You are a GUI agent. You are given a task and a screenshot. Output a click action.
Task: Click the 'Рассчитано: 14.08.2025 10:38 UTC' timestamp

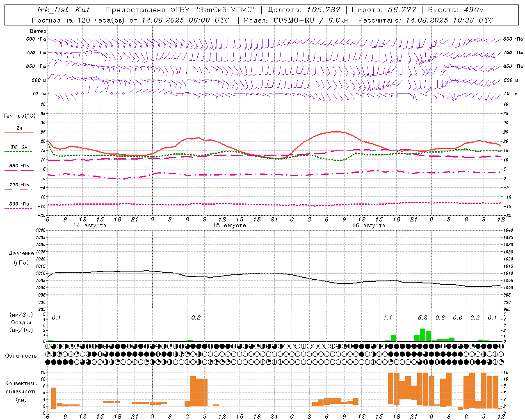[426, 20]
